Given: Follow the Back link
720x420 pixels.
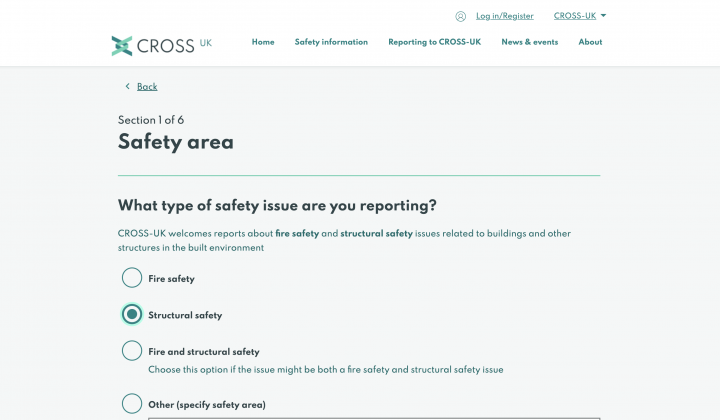Looking at the screenshot, I should coord(147,87).
